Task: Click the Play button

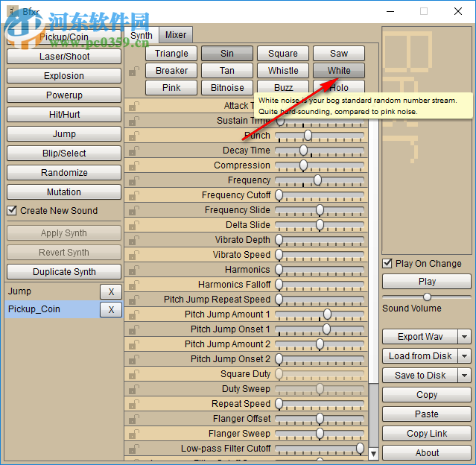Action: 427,282
